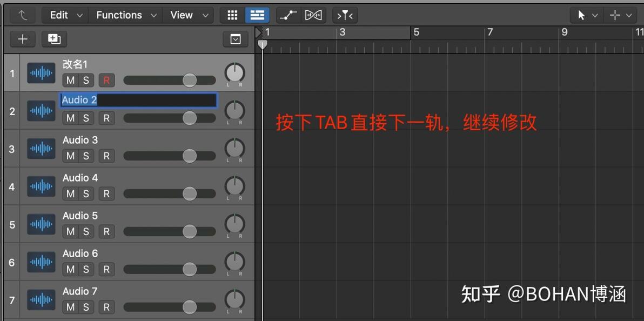
Task: Click pan knob of Audio 2 track
Action: (234, 111)
